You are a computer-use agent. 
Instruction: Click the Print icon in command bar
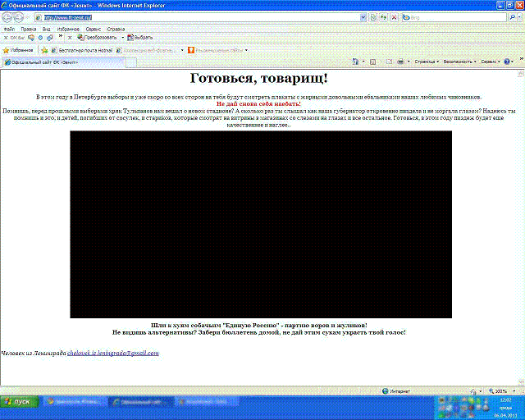(x=400, y=62)
